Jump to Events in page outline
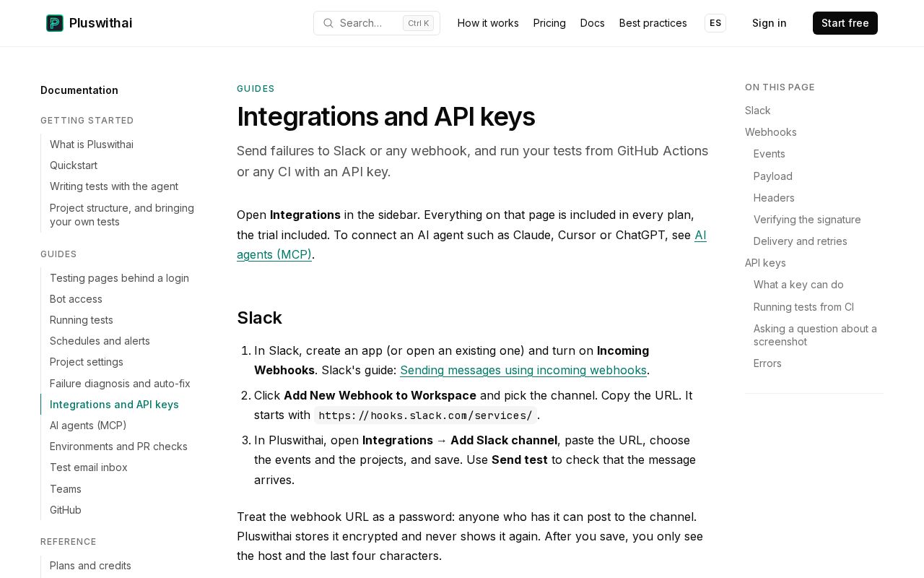 point(770,154)
